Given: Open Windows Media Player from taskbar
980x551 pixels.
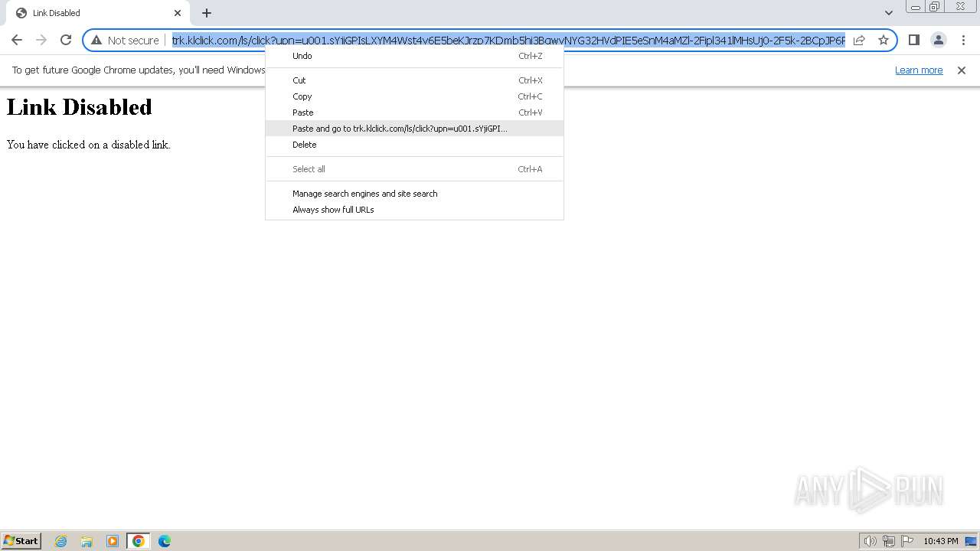Looking at the screenshot, I should [x=113, y=541].
